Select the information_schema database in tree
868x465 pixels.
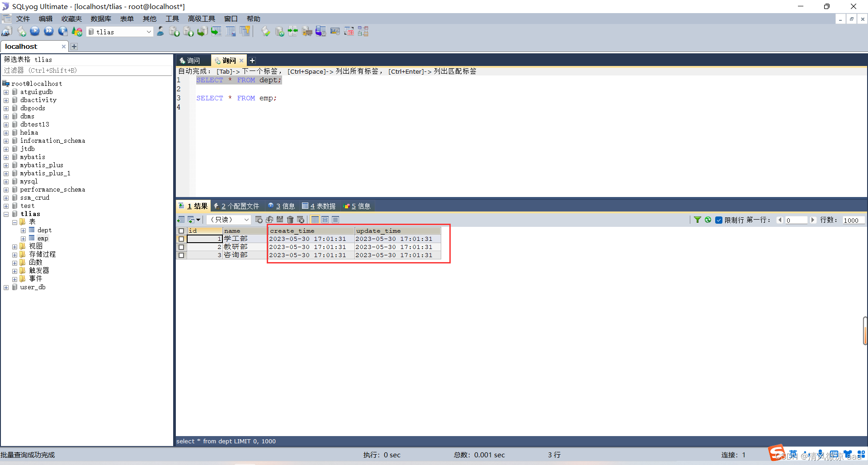pos(52,141)
